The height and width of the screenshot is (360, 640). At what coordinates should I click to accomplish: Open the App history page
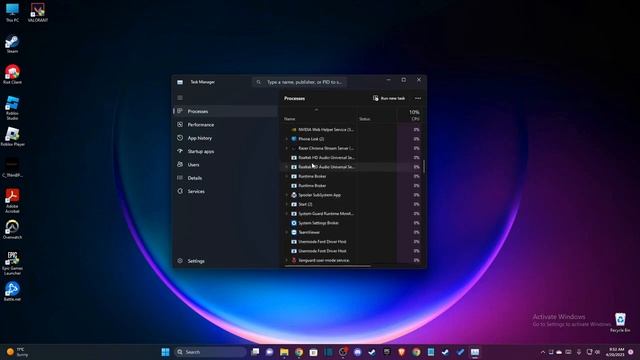coord(226,138)
